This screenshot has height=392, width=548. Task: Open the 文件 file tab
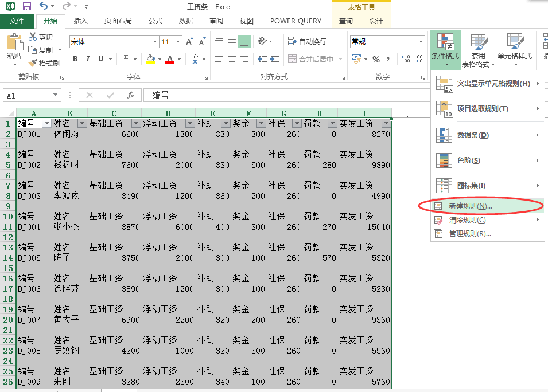(x=17, y=21)
